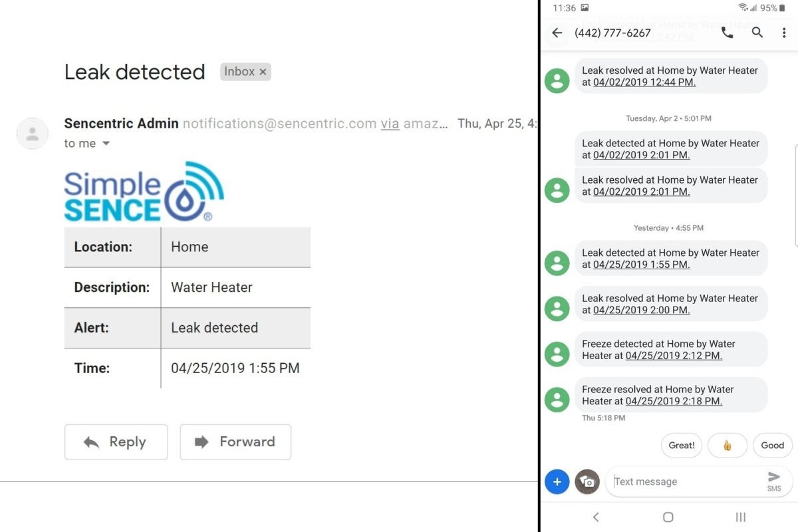Click the Sencentric Admin sender avatar
The height and width of the screenshot is (532, 798).
click(32, 134)
